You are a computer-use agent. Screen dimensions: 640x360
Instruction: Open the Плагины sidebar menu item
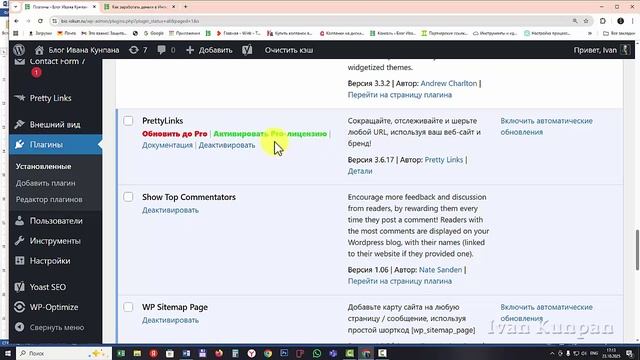(56, 144)
